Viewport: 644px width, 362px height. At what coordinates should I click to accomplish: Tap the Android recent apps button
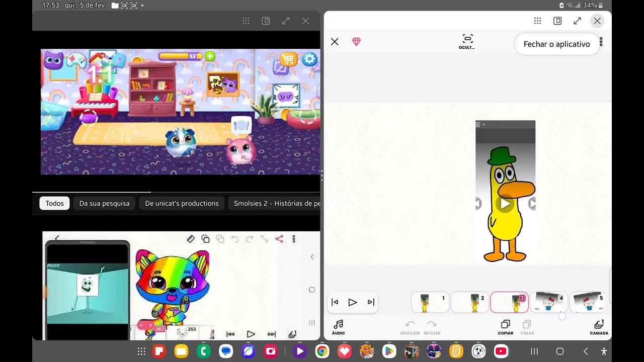[534, 351]
